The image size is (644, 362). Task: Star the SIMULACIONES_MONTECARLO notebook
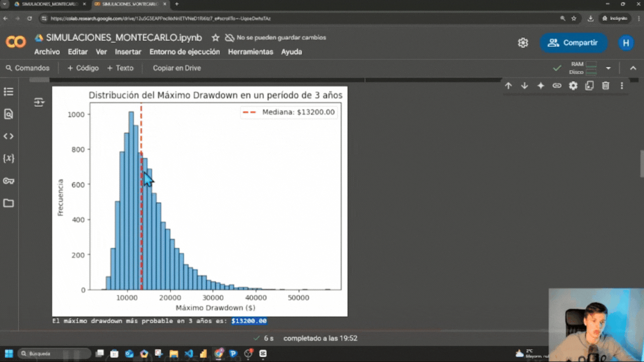pyautogui.click(x=215, y=38)
